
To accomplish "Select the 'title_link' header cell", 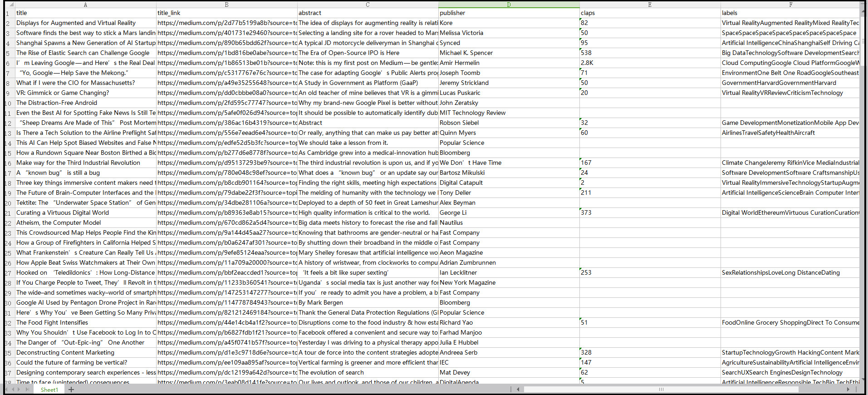I will click(x=226, y=13).
